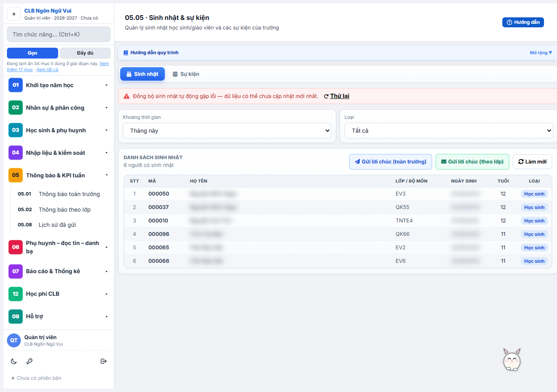The height and width of the screenshot is (392, 557).
Task: Focus the Tìm chức năng search field
Action: (59, 34)
